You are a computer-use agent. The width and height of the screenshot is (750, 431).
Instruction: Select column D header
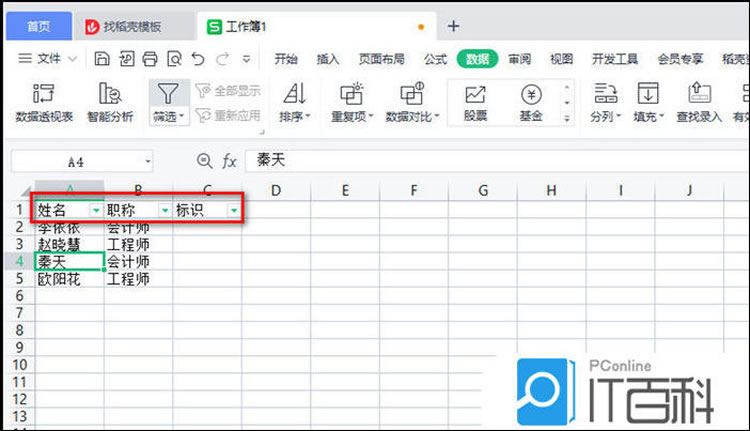click(276, 190)
